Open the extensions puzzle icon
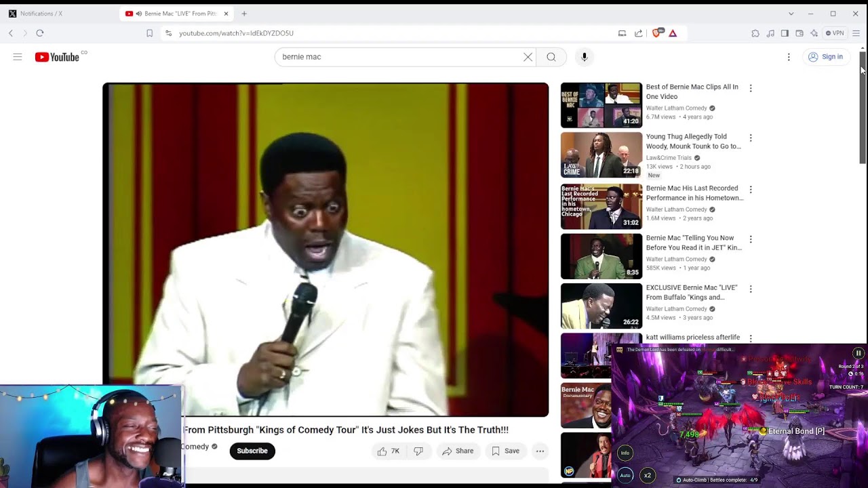Image resolution: width=868 pixels, height=488 pixels. (755, 33)
